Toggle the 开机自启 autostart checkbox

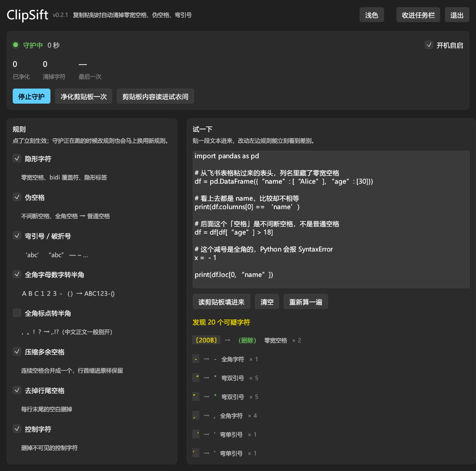coord(429,45)
